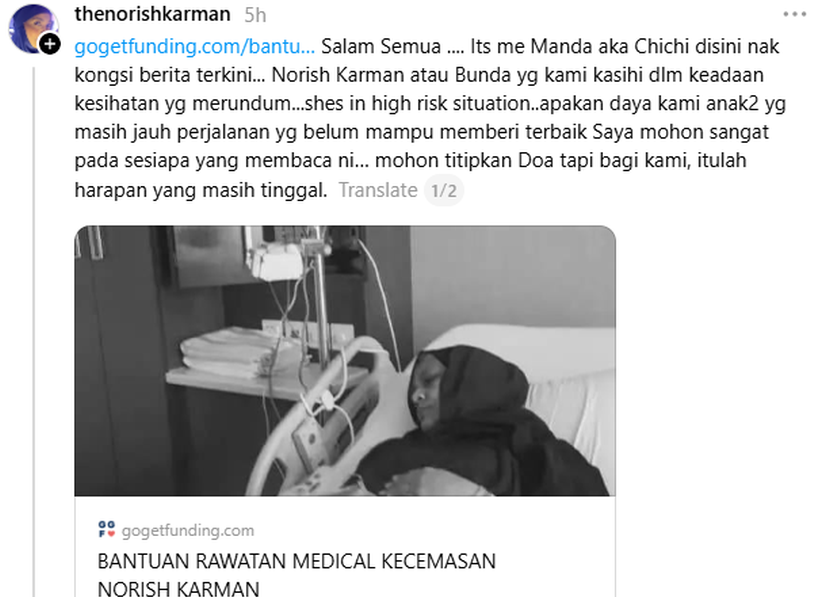This screenshot has height=597, width=830.
Task: Open thenorishkarman's profile avatar picture
Action: point(33,29)
